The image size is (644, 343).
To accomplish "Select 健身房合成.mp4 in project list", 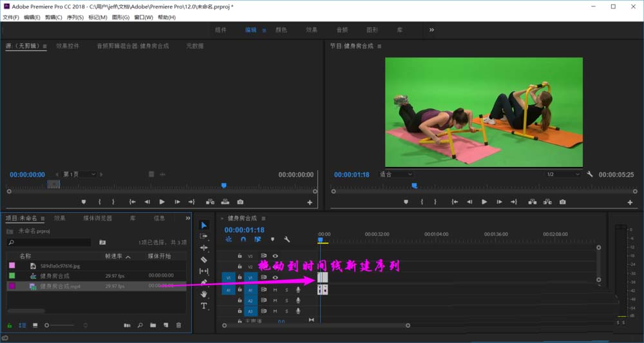I will (x=61, y=286).
